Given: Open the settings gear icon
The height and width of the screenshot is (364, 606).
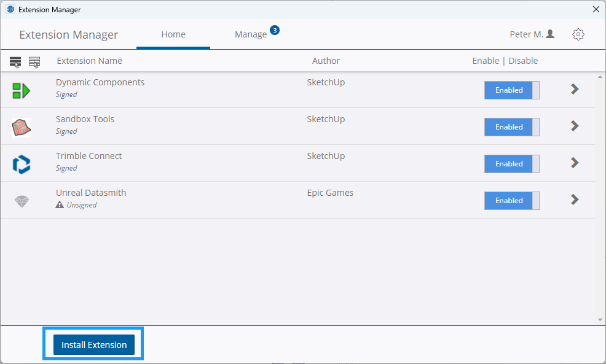Looking at the screenshot, I should pos(578,34).
